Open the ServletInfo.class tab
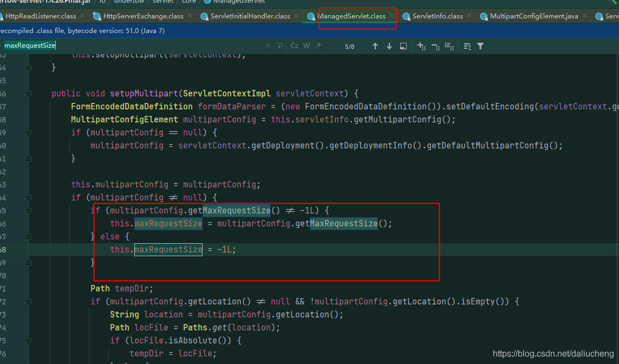The width and height of the screenshot is (619, 364). coord(438,16)
